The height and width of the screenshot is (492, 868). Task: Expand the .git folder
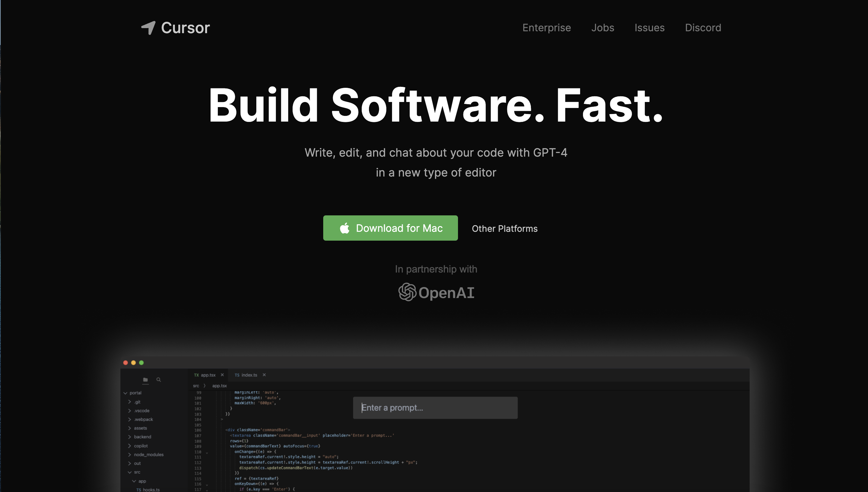[129, 402]
